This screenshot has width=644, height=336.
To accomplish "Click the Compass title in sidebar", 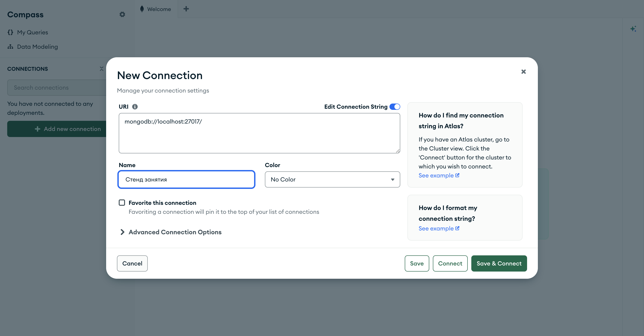I will point(25,14).
